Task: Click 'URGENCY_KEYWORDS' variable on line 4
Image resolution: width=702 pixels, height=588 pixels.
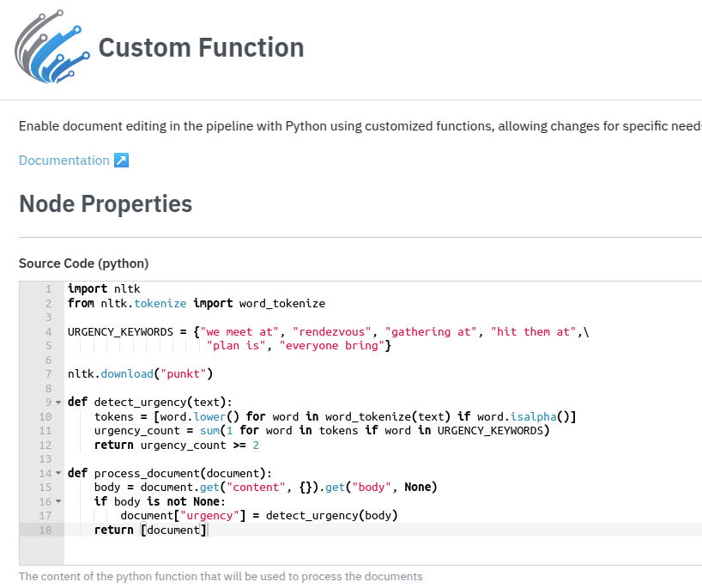Action: 120,332
